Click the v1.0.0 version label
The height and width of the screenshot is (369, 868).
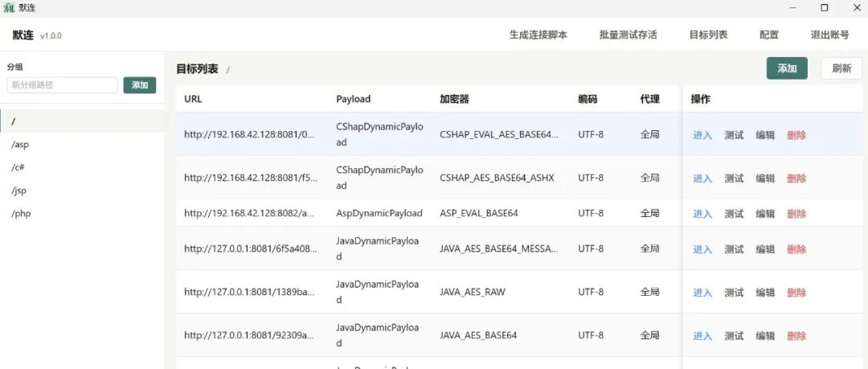(x=51, y=36)
